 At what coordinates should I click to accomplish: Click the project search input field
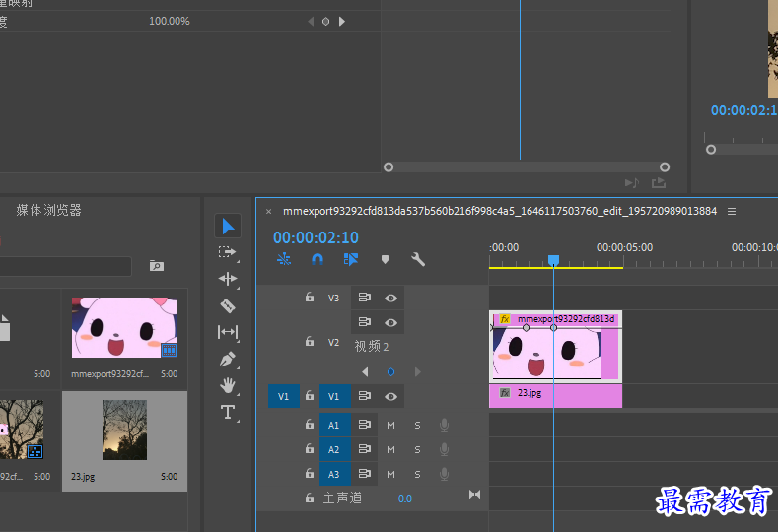[64, 266]
